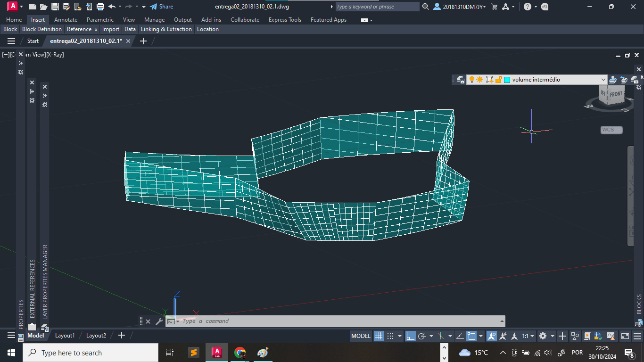
Task: Click the Open file folder icon
Action: [x=43, y=7]
